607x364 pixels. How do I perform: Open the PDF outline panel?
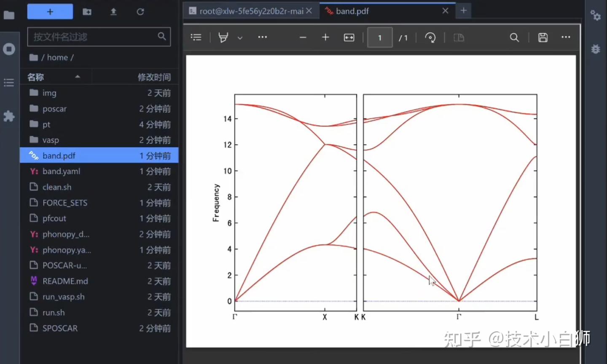(x=196, y=37)
